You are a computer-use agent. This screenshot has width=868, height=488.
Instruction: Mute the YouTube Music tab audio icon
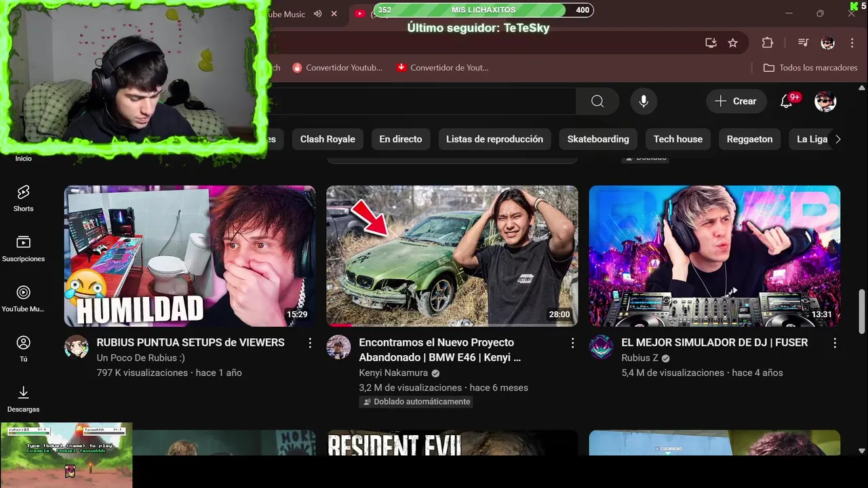[317, 14]
